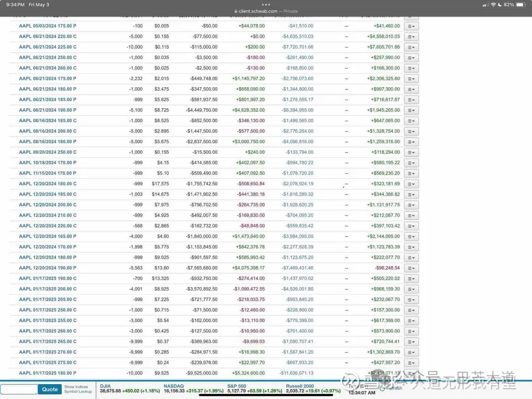Click the S&P 500 index label
The width and height of the screenshot is (532, 399).
236,386
